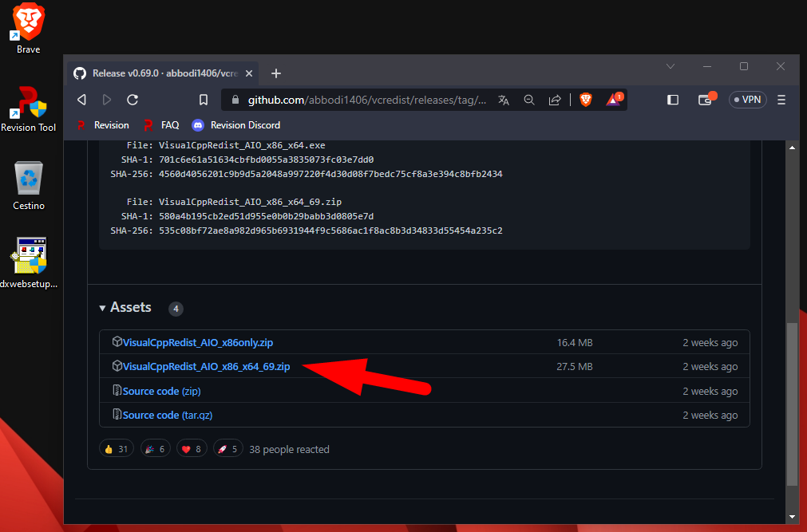Reload the GitHub release page
The width and height of the screenshot is (807, 532).
pos(133,100)
